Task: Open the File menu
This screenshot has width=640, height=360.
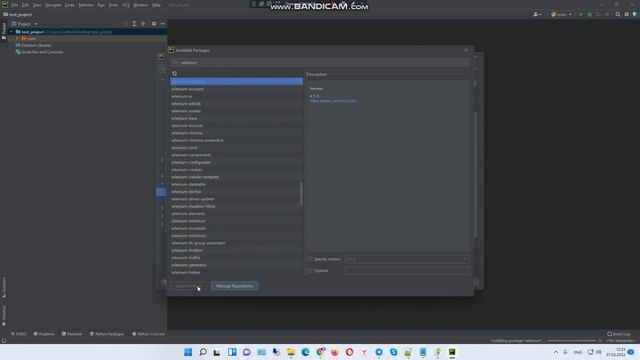Action: click(15, 5)
